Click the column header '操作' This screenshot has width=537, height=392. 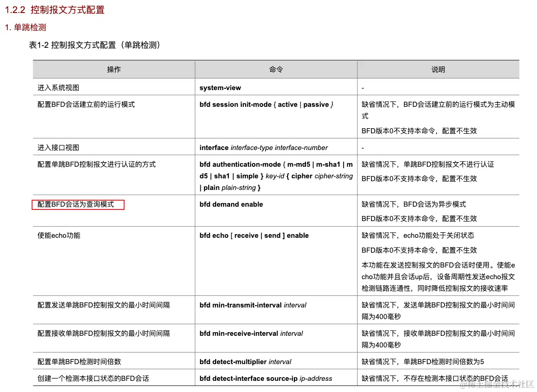pos(114,70)
